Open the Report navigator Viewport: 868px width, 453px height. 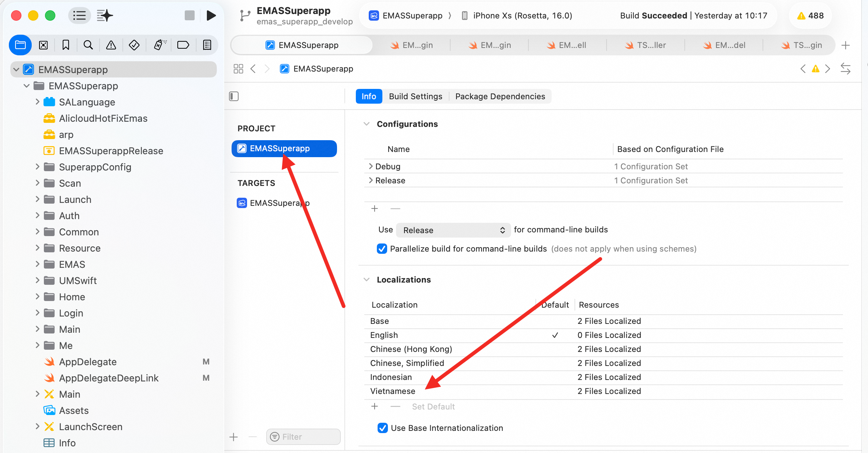tap(207, 45)
